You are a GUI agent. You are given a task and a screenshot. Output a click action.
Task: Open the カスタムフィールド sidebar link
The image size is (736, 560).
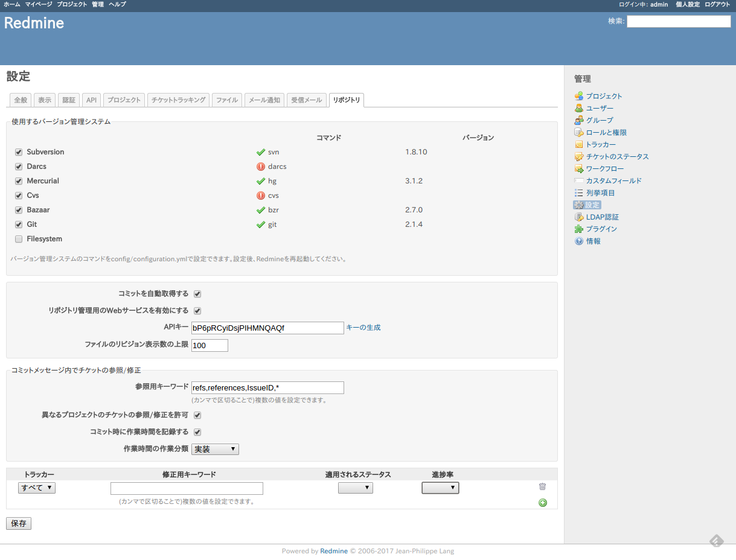614,180
